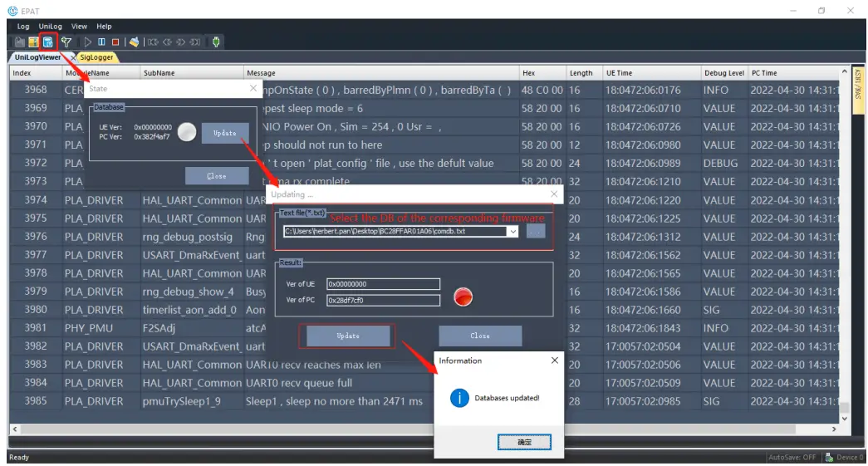The height and width of the screenshot is (466, 868).
Task: Go to the previous entry arrow icon
Action: click(x=167, y=42)
